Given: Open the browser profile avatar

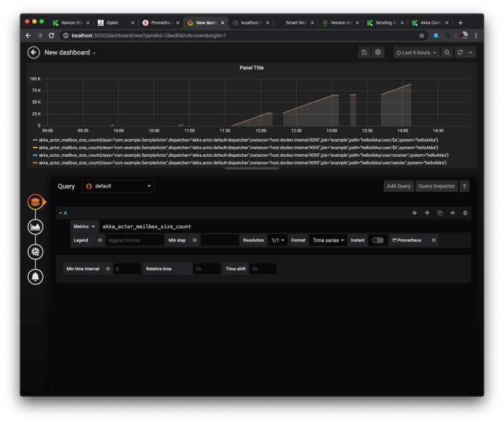Looking at the screenshot, I should (x=464, y=35).
